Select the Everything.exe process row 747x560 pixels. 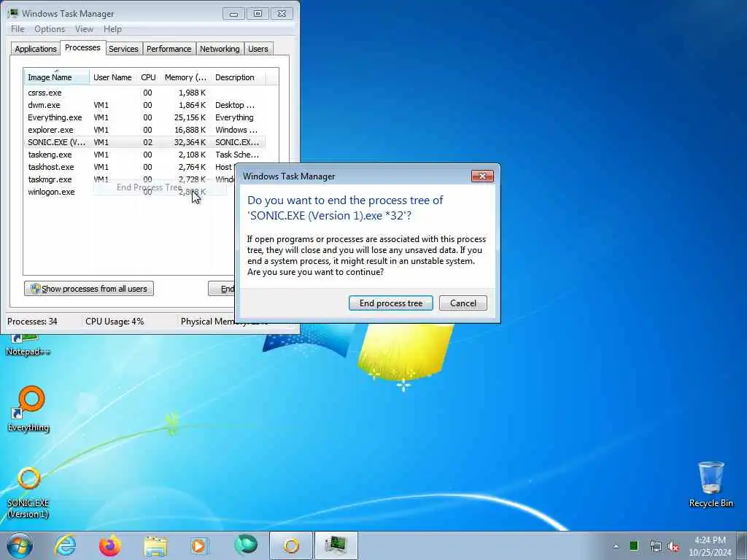(144, 117)
